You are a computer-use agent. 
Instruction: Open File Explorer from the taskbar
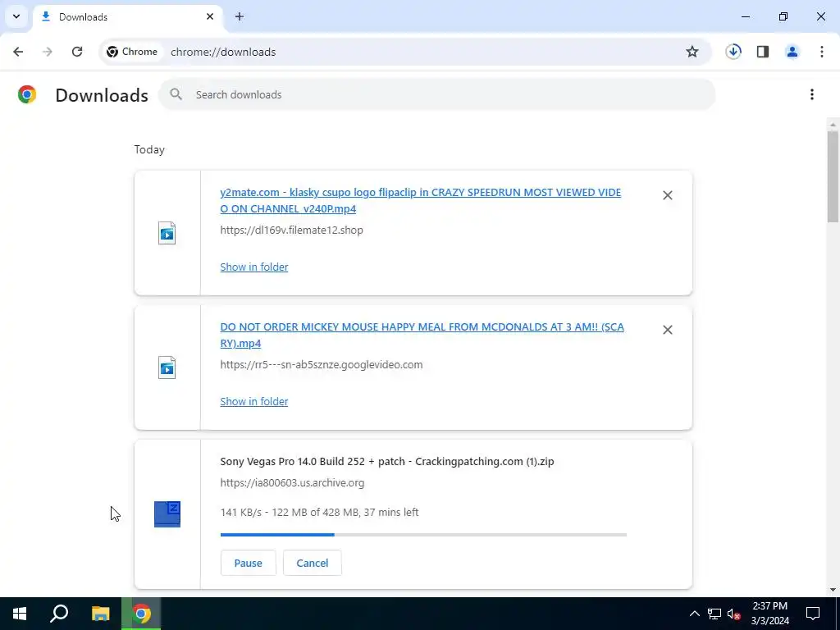point(100,614)
